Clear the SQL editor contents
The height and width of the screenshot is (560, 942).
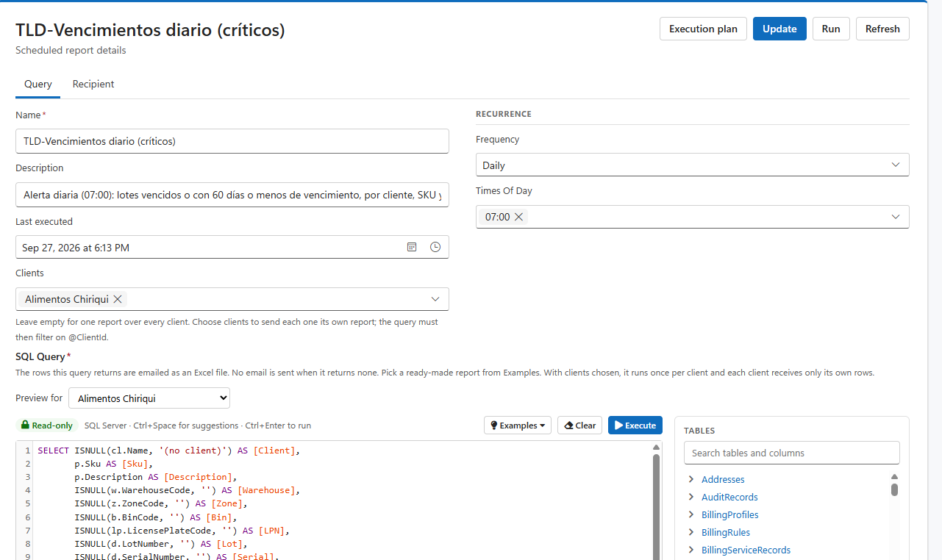(579, 426)
